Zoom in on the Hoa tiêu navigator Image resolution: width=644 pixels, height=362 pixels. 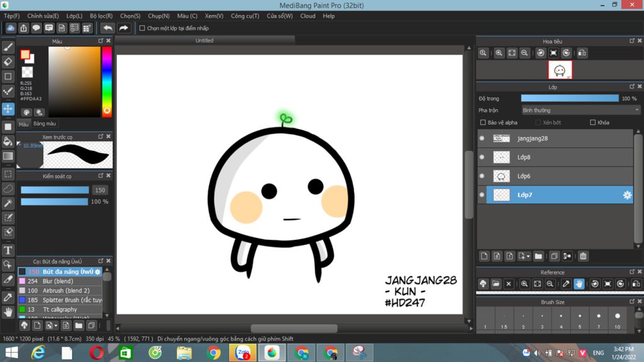(x=499, y=53)
